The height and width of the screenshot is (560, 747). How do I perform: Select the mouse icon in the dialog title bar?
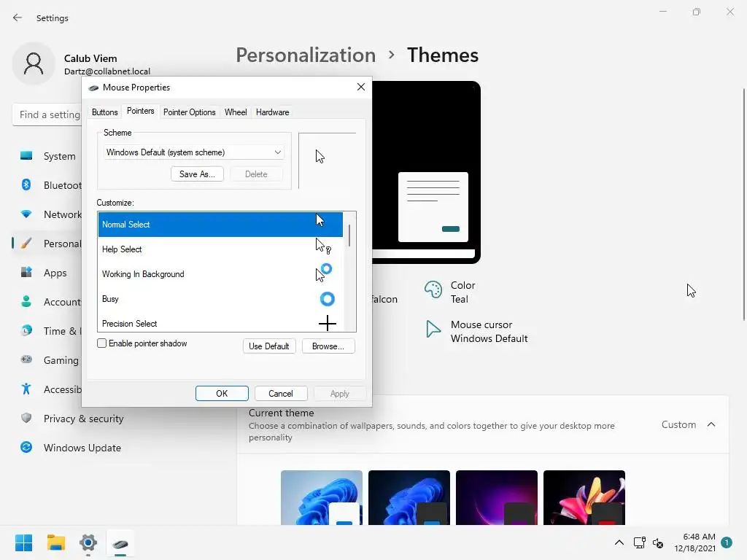93,87
